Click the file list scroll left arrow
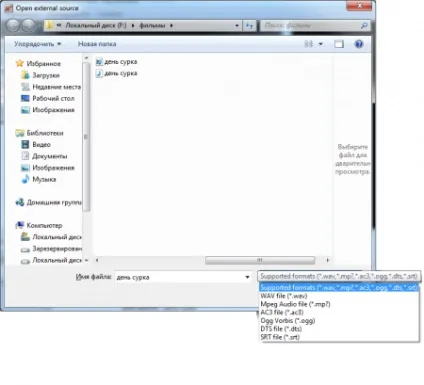Image resolution: width=424 pixels, height=385 pixels. pos(97,260)
